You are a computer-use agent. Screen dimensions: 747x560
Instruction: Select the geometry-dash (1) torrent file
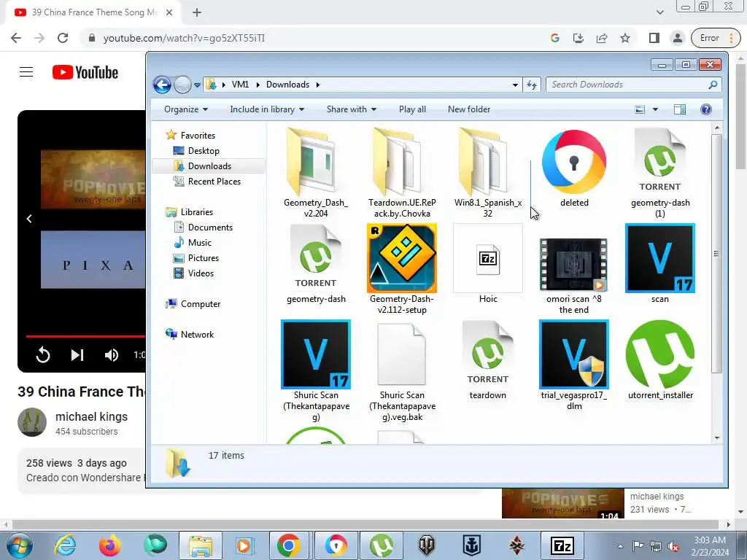[x=659, y=162]
